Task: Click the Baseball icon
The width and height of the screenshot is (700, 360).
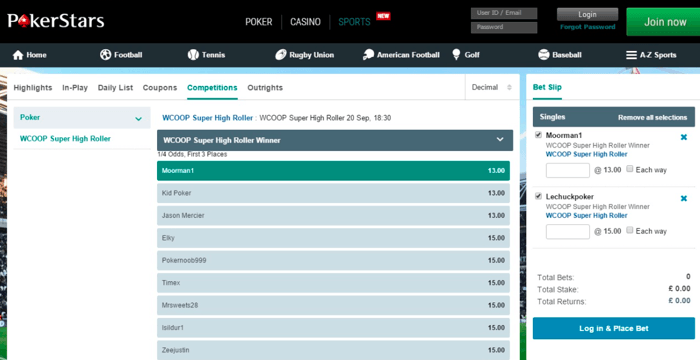Action: tap(543, 54)
